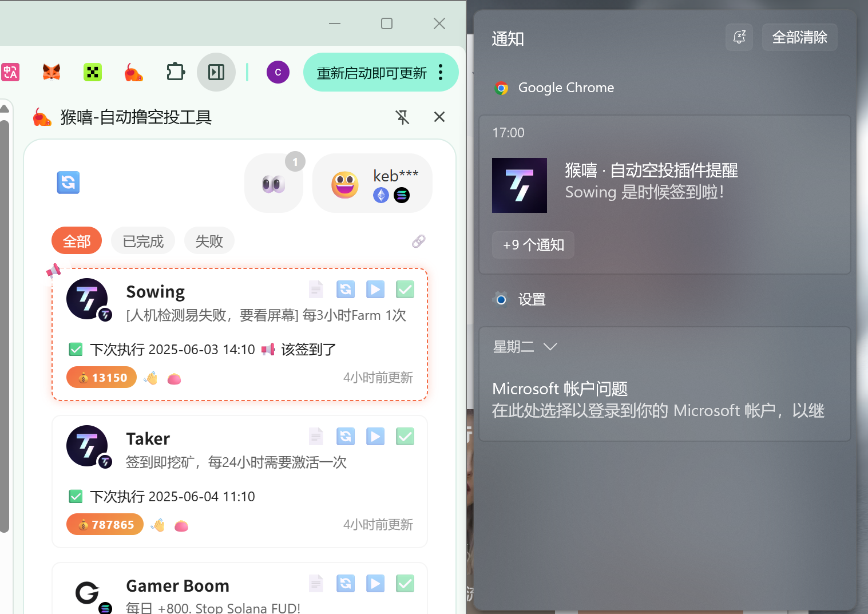Viewport: 868px width, 614px height.
Task: Click the waving hand icon on Taker
Action: 158,525
